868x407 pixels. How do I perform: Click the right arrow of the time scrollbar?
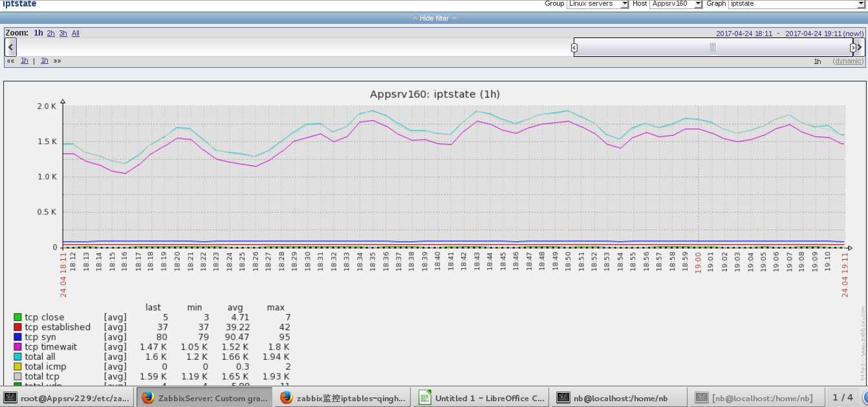point(860,47)
